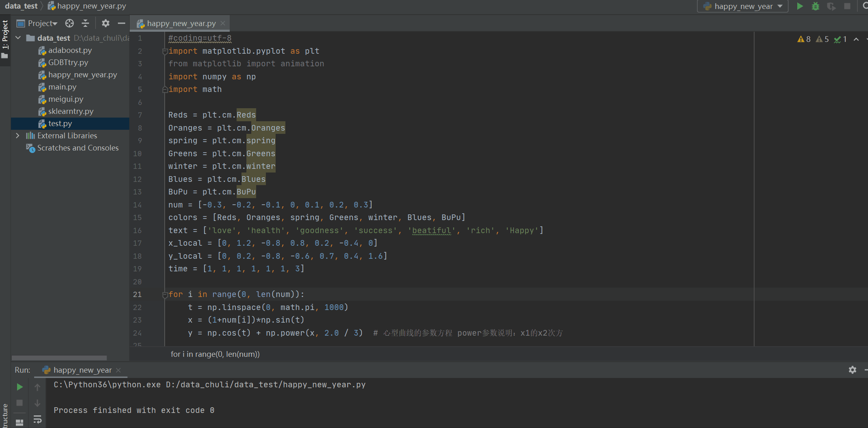Click the Stop square in top toolbar
Viewport: 868px width, 428px height.
[847, 6]
